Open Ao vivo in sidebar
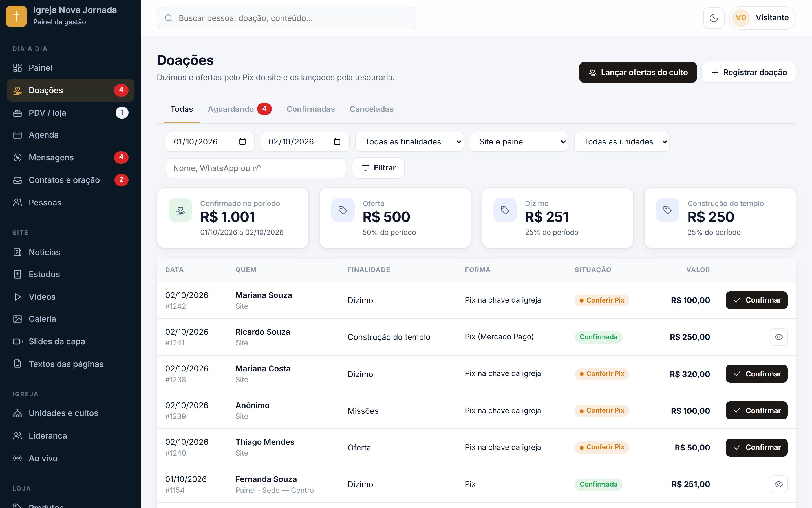Screen dimensions: 812x508 (x=70, y=458)
